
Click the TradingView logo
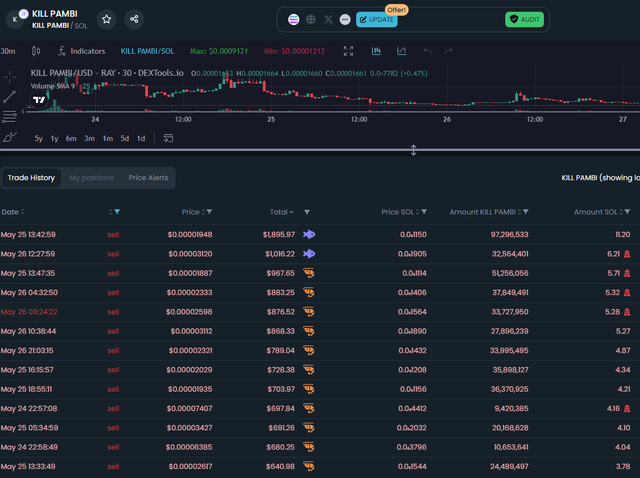click(x=39, y=100)
